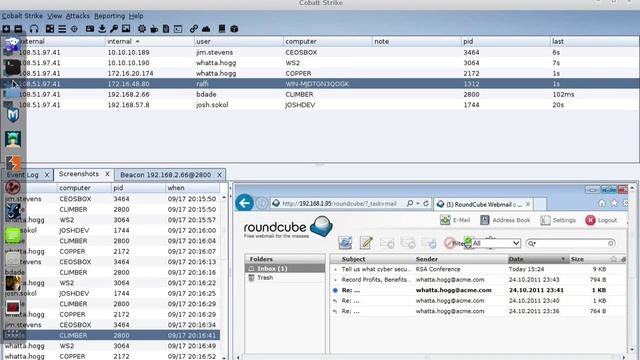Switch to session table view icon

tap(62, 29)
